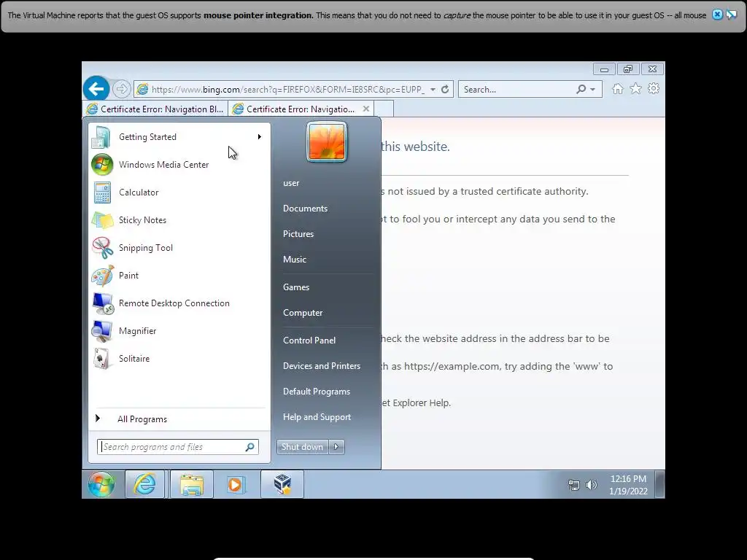Open Windows Explorer taskbar icon
The image size is (747, 560).
point(192,484)
